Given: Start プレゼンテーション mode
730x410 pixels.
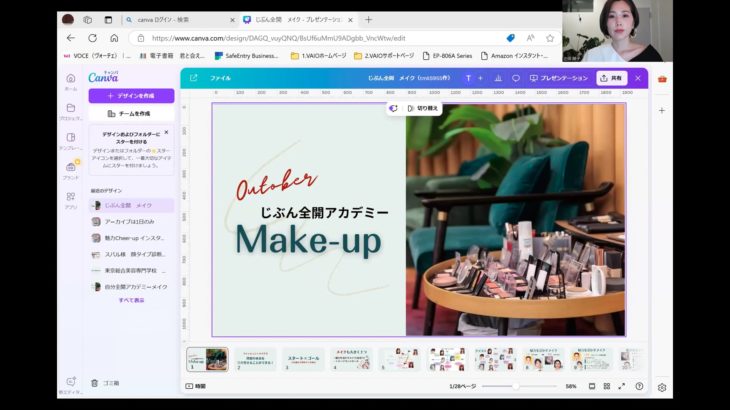Looking at the screenshot, I should (559, 78).
